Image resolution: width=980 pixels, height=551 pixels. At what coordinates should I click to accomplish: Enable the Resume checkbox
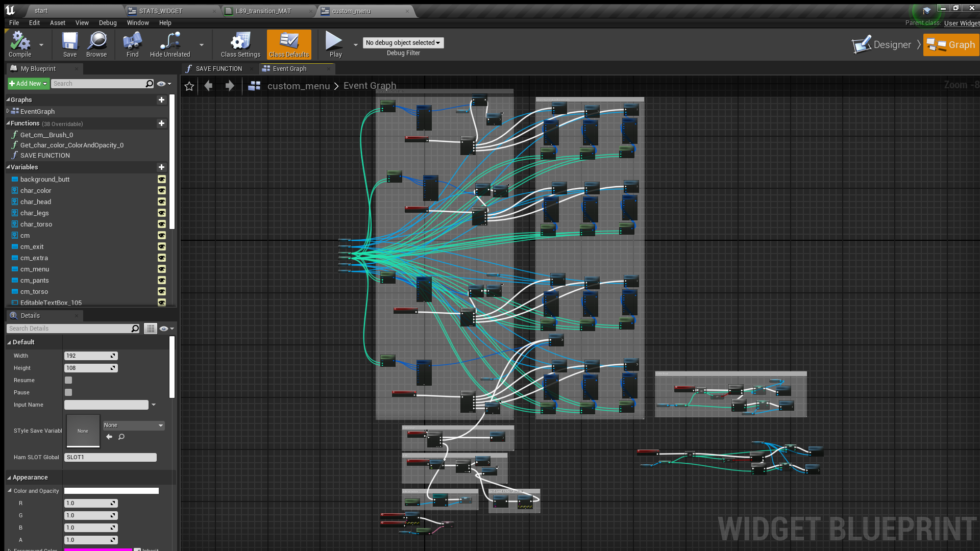[68, 380]
